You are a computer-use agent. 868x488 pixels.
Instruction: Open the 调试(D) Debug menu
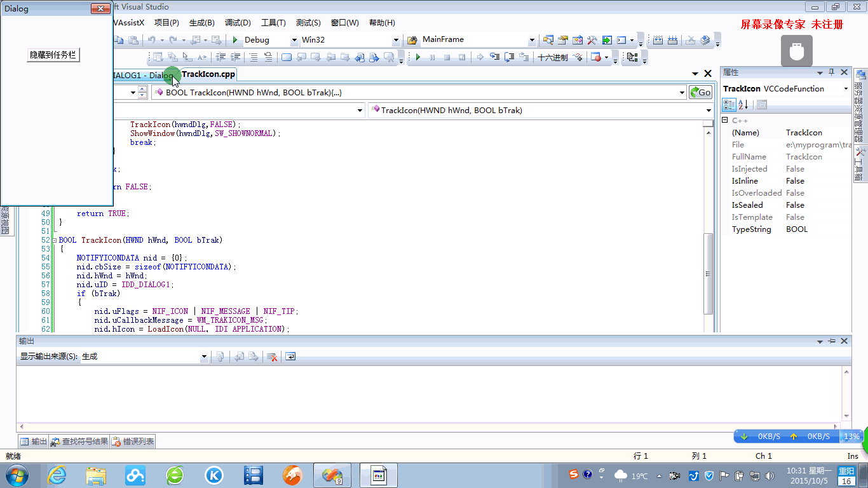point(238,23)
